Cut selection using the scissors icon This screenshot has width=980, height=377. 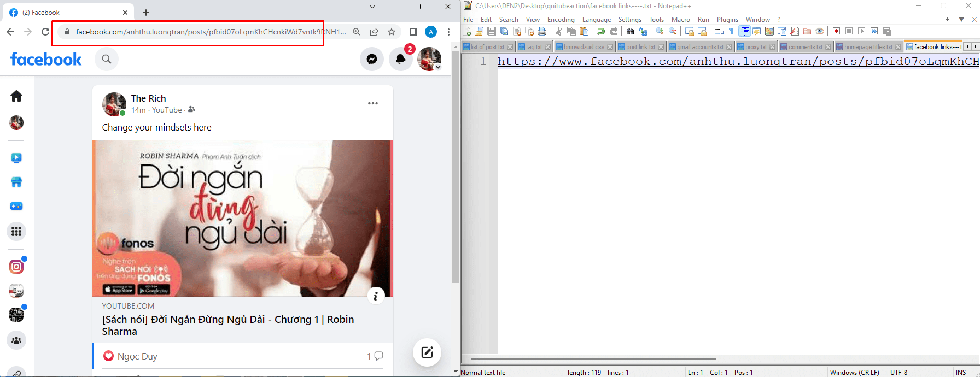(559, 31)
